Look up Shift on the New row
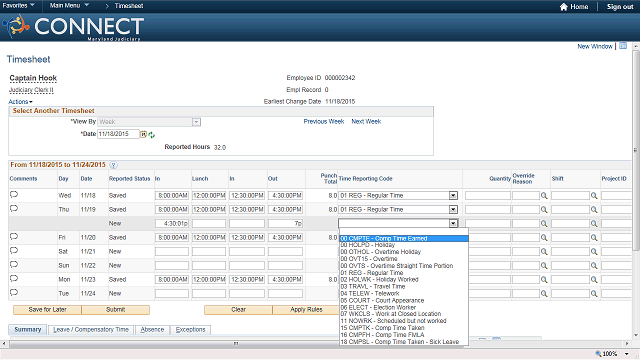The width and height of the screenshot is (640, 360). pos(594,224)
